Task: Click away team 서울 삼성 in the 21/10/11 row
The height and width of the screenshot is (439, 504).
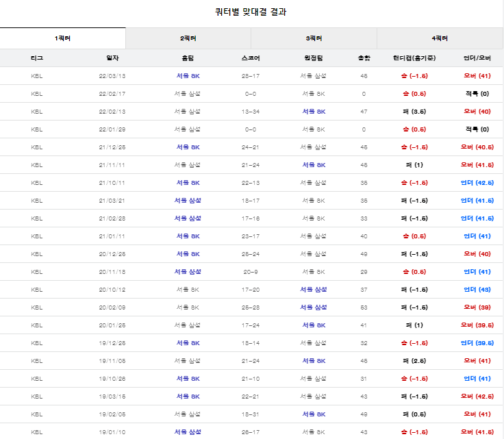Action: [314, 183]
